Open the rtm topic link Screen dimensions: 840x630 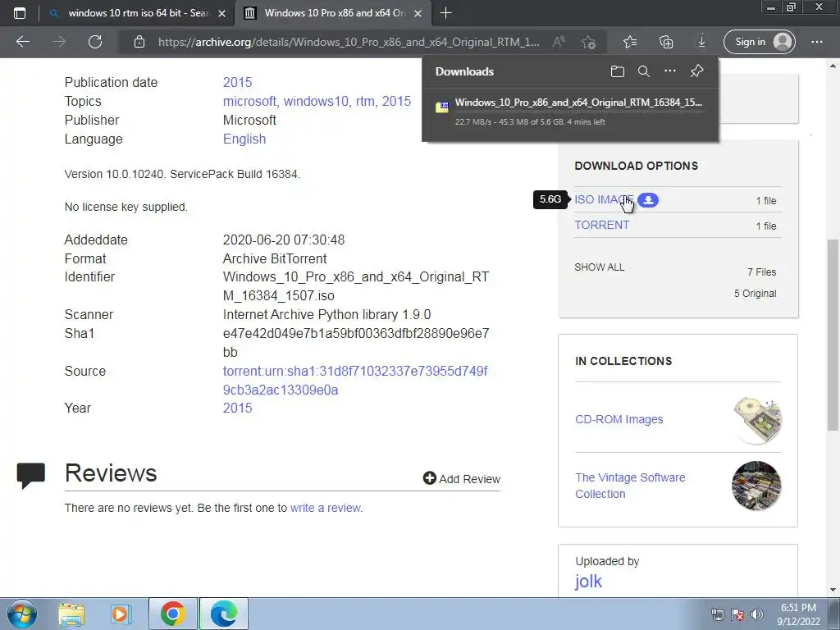coord(365,101)
